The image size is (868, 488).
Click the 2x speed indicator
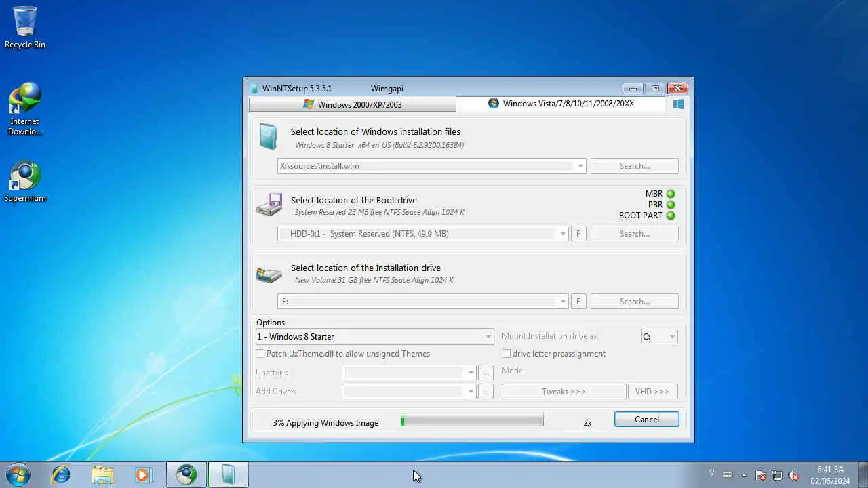[587, 423]
